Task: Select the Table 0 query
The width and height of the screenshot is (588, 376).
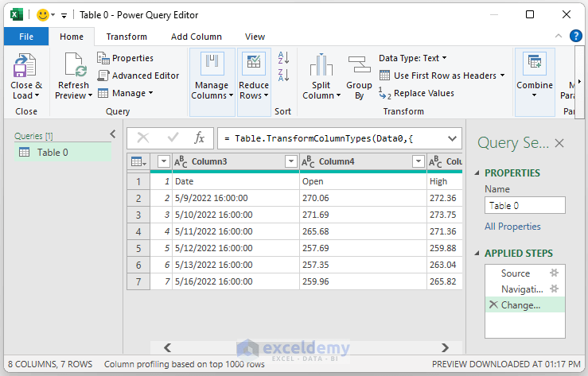Action: point(63,153)
